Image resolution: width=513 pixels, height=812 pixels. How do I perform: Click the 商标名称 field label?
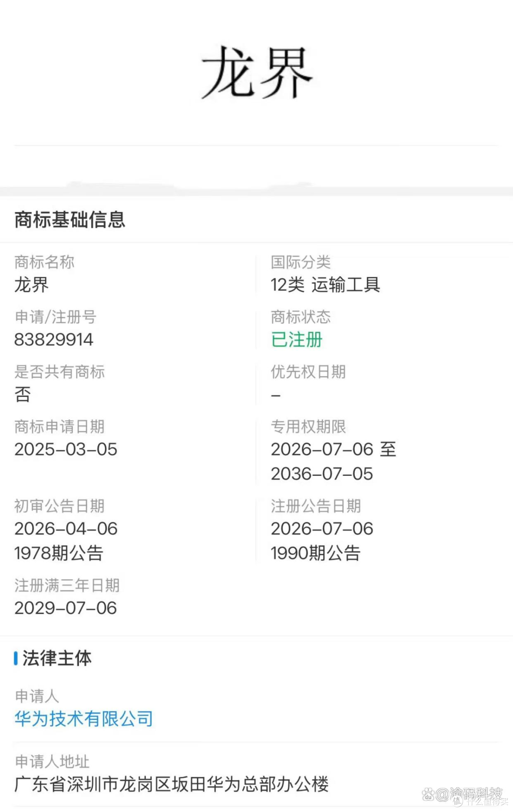pos(44,262)
